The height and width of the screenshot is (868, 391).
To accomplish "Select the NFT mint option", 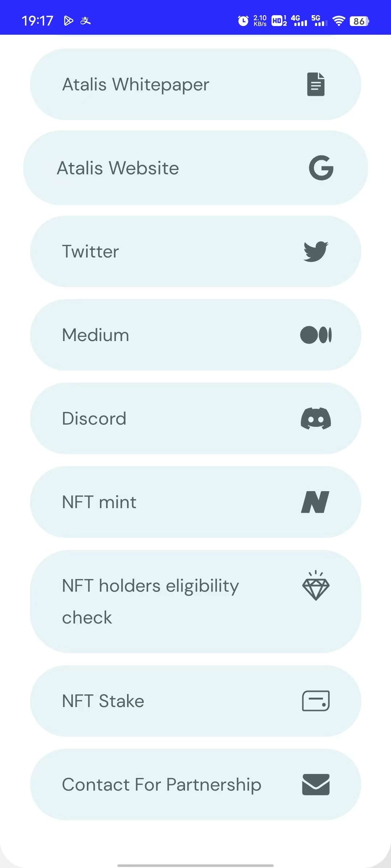I will click(195, 502).
